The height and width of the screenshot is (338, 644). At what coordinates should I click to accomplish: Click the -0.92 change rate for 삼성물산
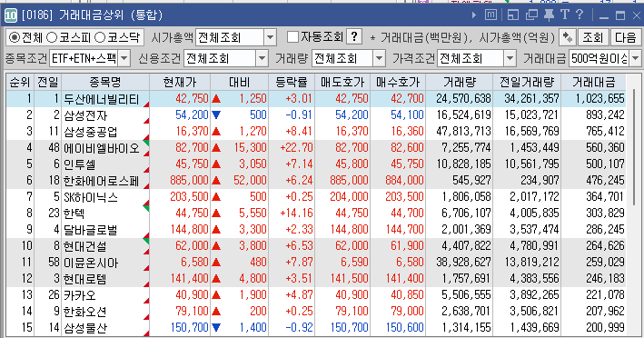pyautogui.click(x=299, y=327)
